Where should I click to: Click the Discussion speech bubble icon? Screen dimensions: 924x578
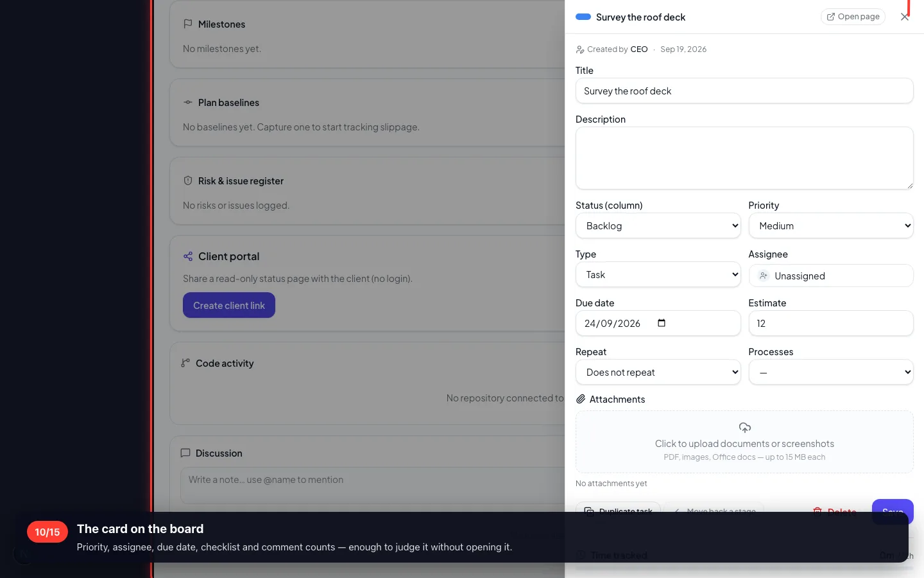pyautogui.click(x=185, y=453)
